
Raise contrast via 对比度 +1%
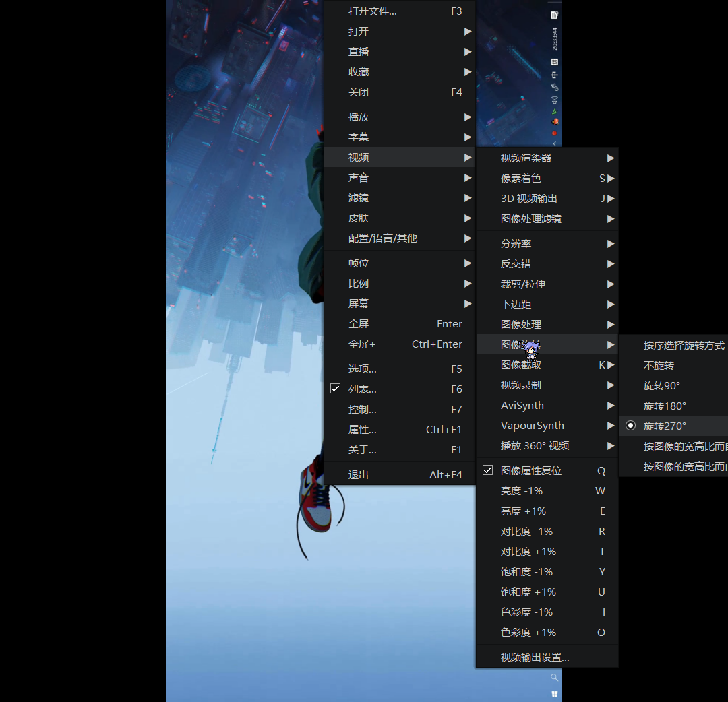(547, 552)
